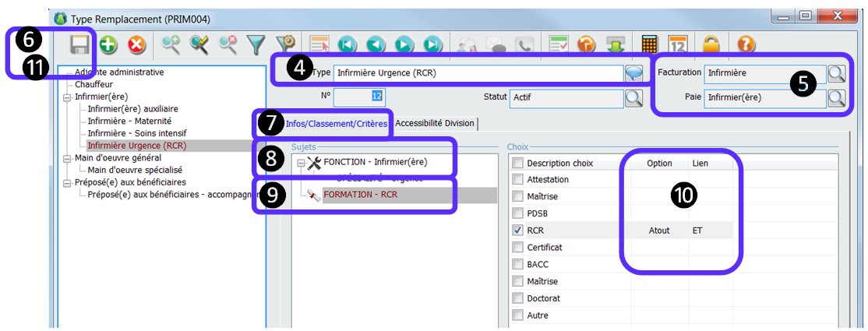
Task: Open the calculator from the toolbar
Action: point(648,45)
